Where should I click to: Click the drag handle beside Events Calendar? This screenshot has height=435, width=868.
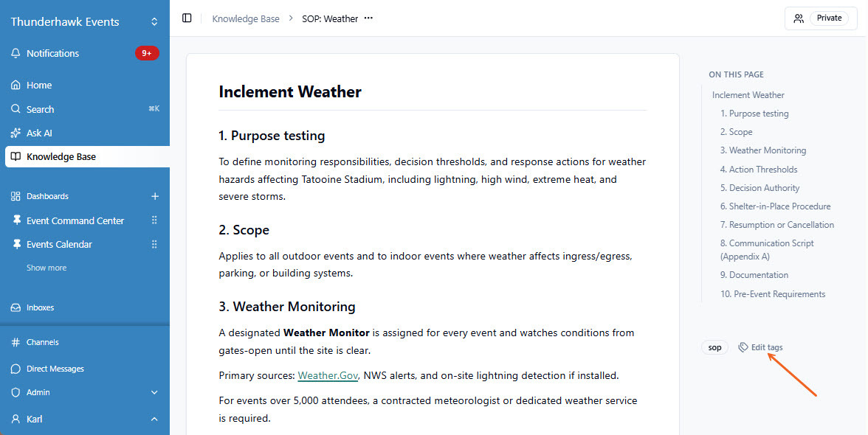[154, 244]
